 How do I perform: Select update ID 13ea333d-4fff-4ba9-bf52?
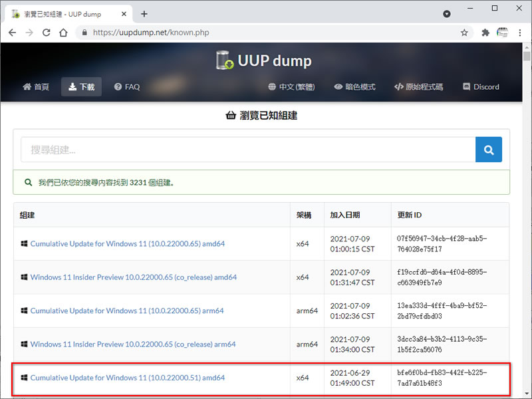pos(442,311)
